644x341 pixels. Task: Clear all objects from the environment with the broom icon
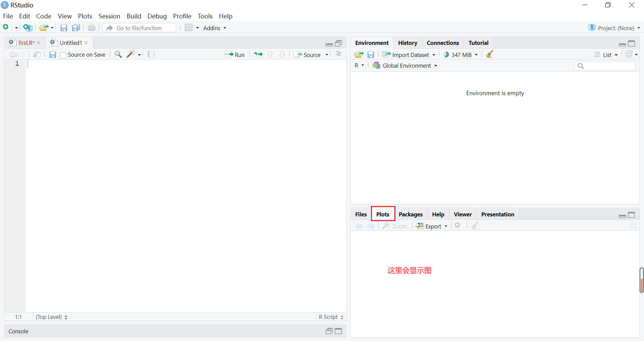pos(489,54)
